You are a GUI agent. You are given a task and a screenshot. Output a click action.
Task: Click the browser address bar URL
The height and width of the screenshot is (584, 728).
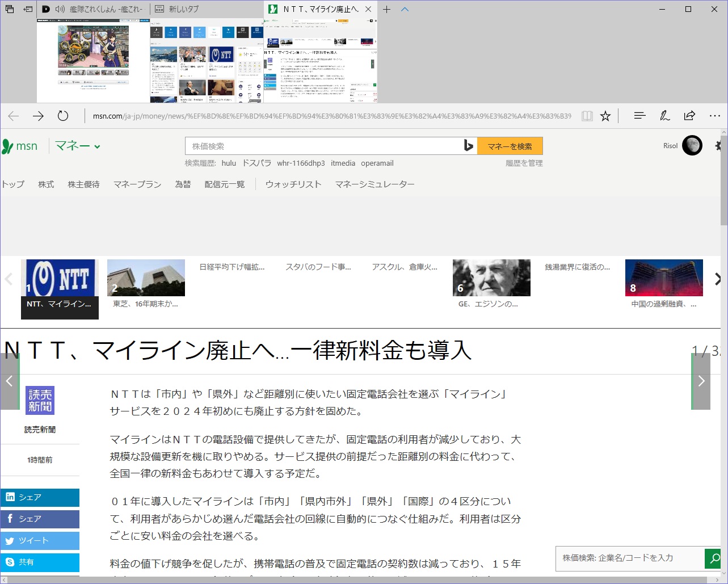pyautogui.click(x=332, y=116)
